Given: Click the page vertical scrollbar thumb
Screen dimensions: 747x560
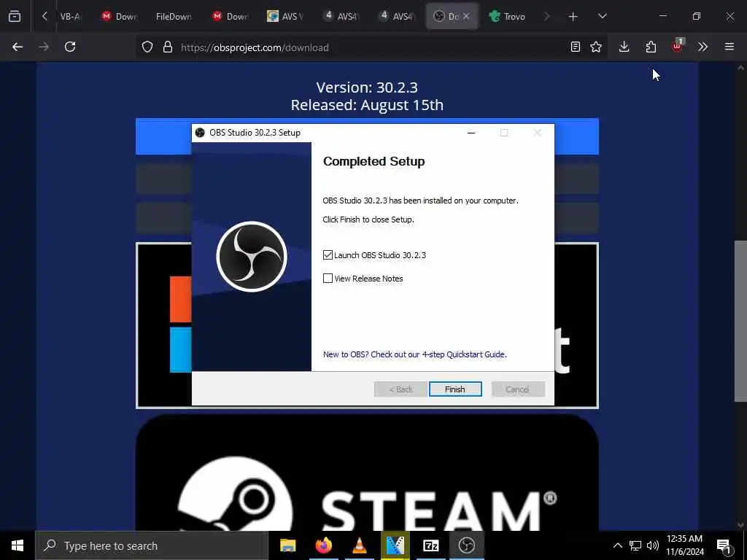Looking at the screenshot, I should pos(740,322).
